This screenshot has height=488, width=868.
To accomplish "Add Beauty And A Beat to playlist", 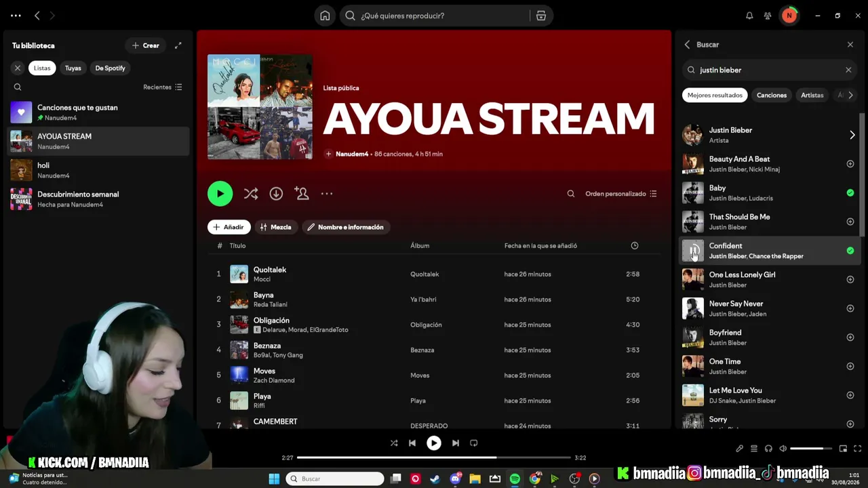I will [850, 164].
